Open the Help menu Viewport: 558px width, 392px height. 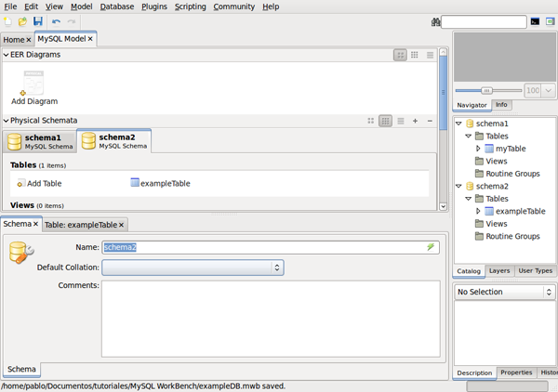(x=271, y=7)
